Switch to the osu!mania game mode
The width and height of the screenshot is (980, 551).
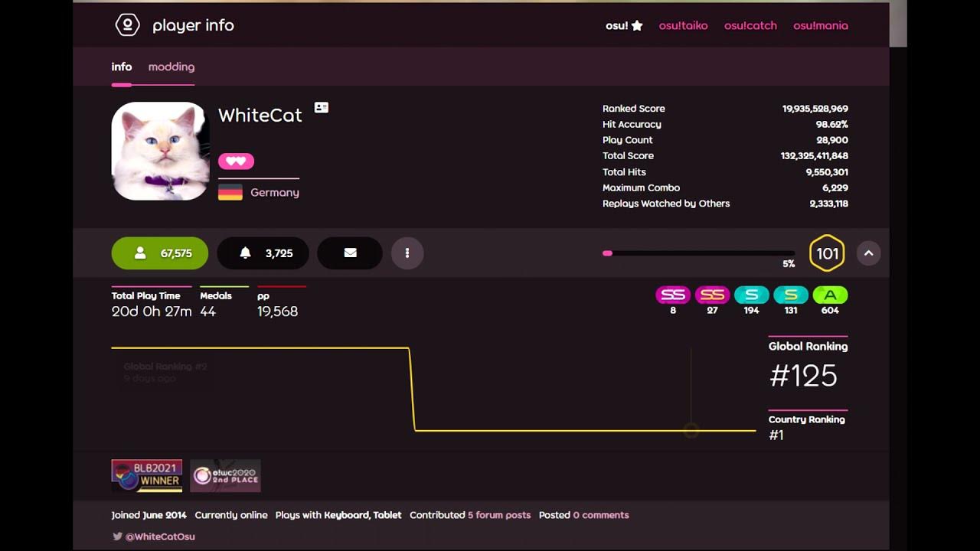click(820, 26)
